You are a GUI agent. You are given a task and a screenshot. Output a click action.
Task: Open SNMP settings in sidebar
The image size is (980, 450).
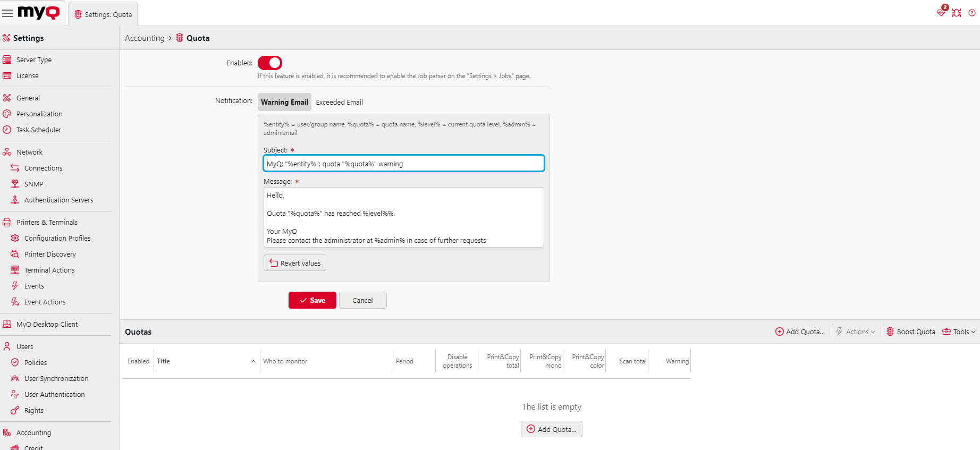[x=33, y=184]
